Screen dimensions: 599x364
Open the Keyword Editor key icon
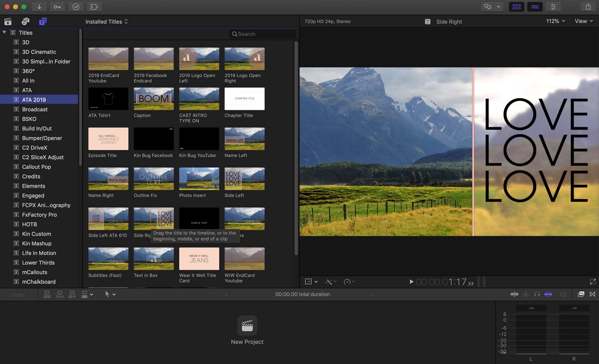pyautogui.click(x=58, y=7)
